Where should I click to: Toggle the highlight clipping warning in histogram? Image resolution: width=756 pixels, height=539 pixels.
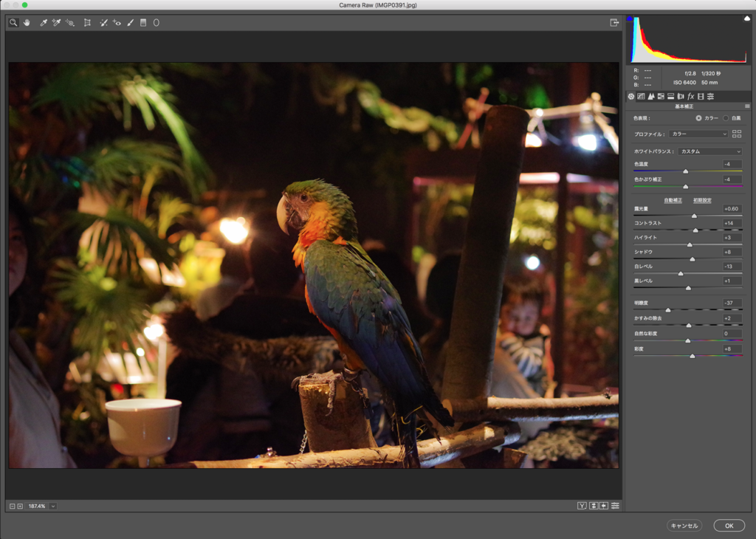[x=747, y=18]
